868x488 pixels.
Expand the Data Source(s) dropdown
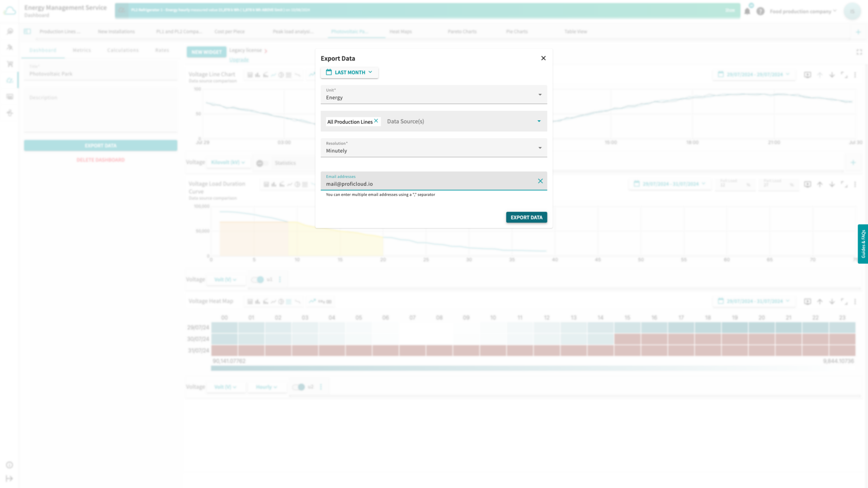[x=538, y=121]
